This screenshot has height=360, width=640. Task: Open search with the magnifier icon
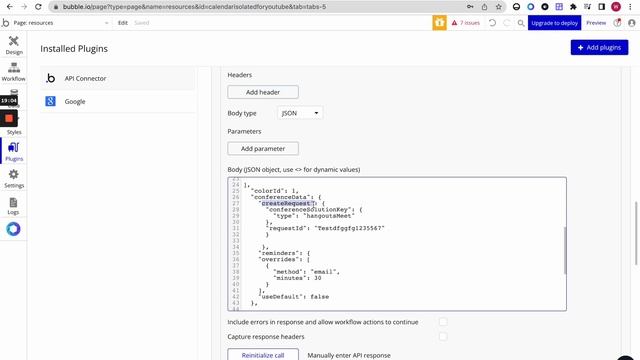[521, 23]
